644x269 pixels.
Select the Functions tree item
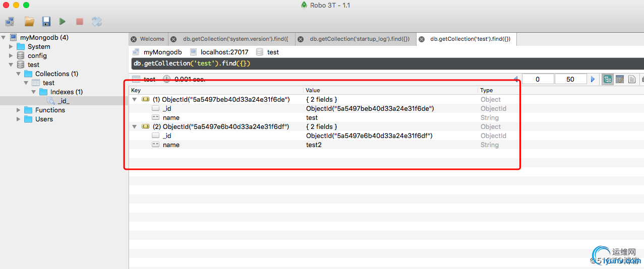(50, 110)
